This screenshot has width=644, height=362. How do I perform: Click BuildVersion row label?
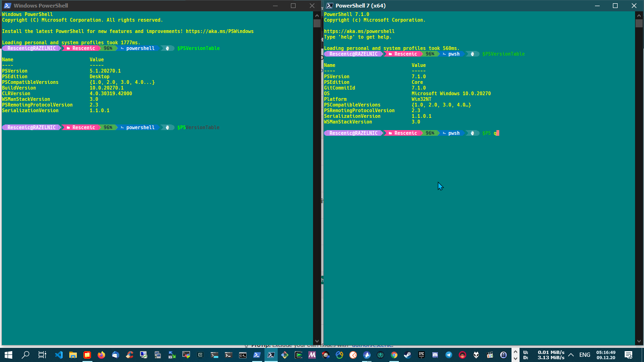pyautogui.click(x=19, y=88)
